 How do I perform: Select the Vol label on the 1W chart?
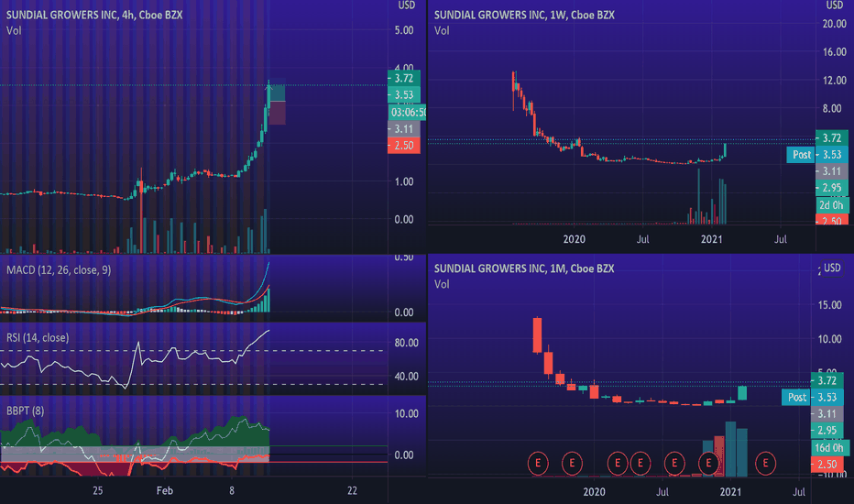[442, 30]
